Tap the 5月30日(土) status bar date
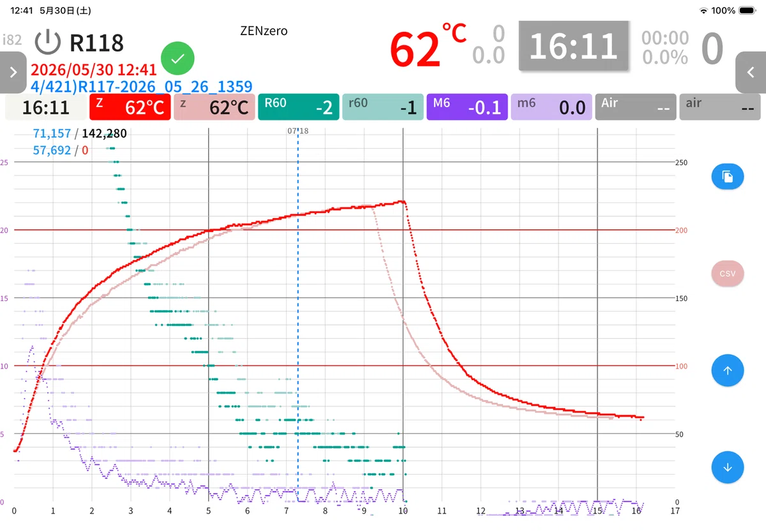 [66, 11]
